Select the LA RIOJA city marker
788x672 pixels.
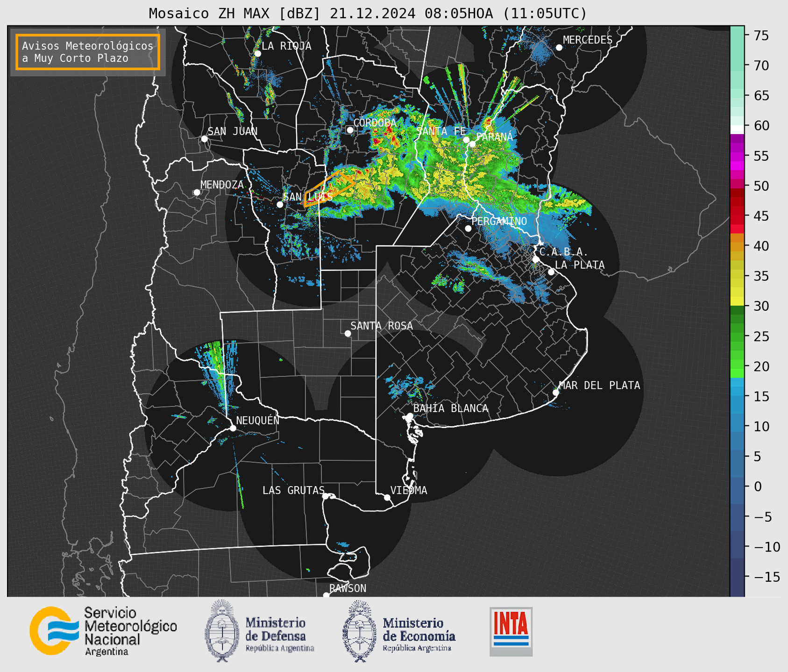coord(257,53)
